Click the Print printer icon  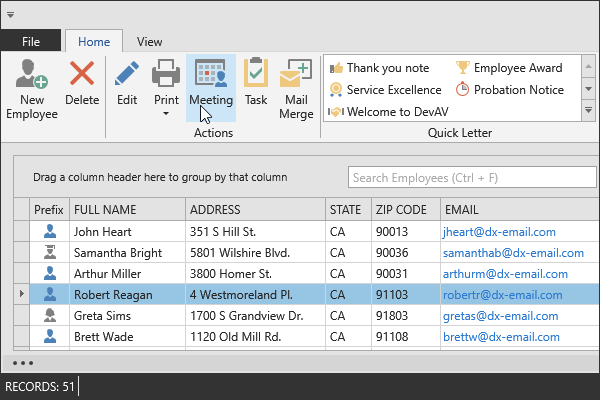166,74
